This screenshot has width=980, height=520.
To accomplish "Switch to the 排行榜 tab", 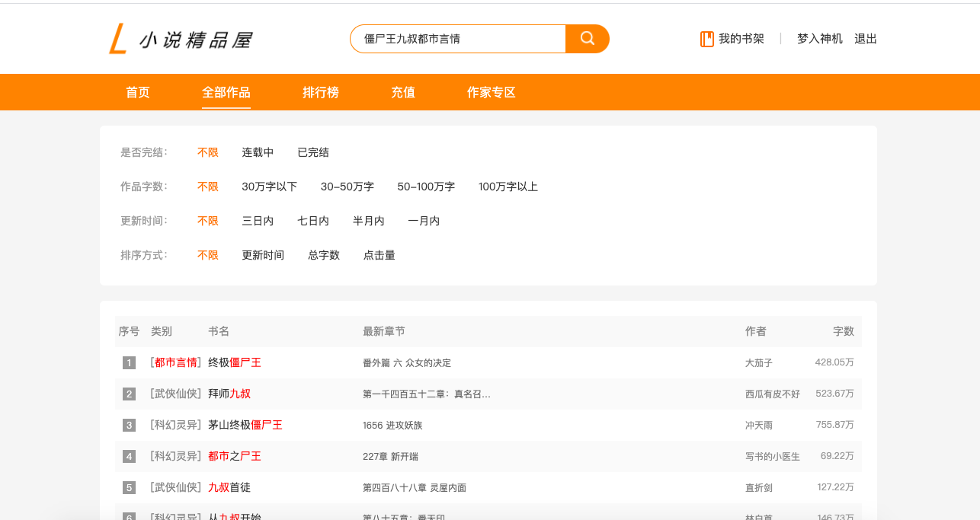I will 320,92.
